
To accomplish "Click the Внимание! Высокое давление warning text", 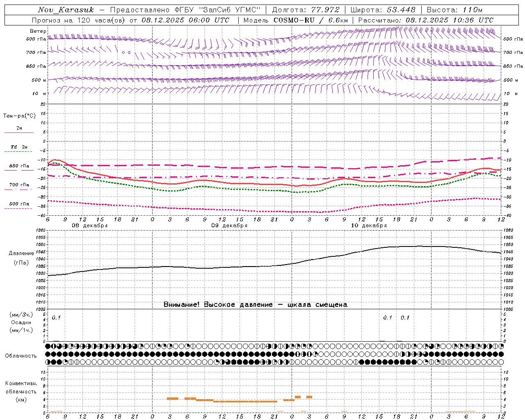I will pos(256,304).
